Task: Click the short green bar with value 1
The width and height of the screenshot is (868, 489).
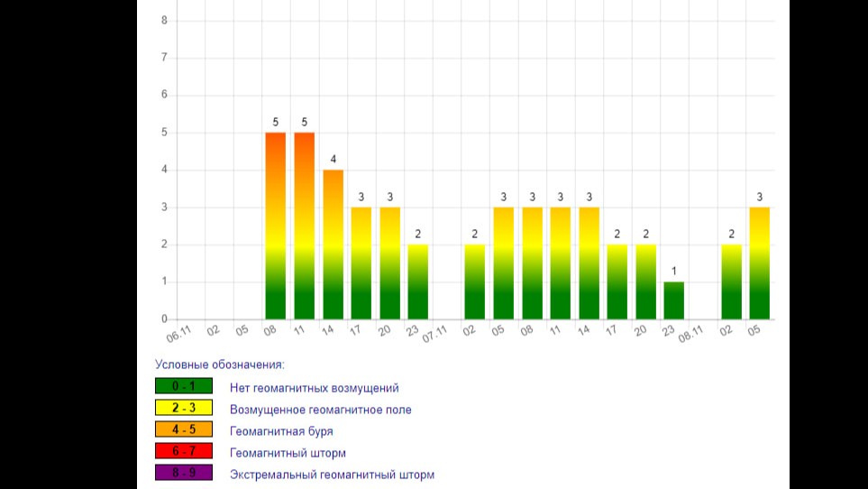Action: (x=674, y=300)
